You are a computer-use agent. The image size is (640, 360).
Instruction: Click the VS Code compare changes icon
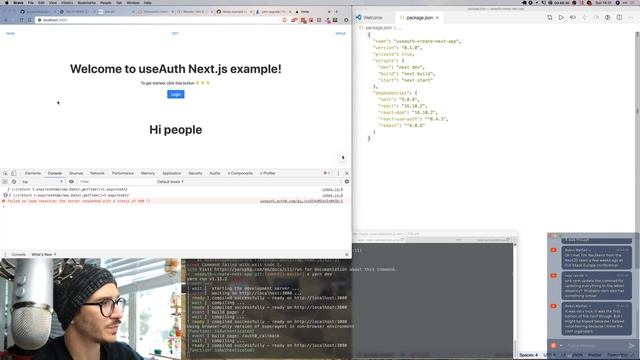[550, 18]
